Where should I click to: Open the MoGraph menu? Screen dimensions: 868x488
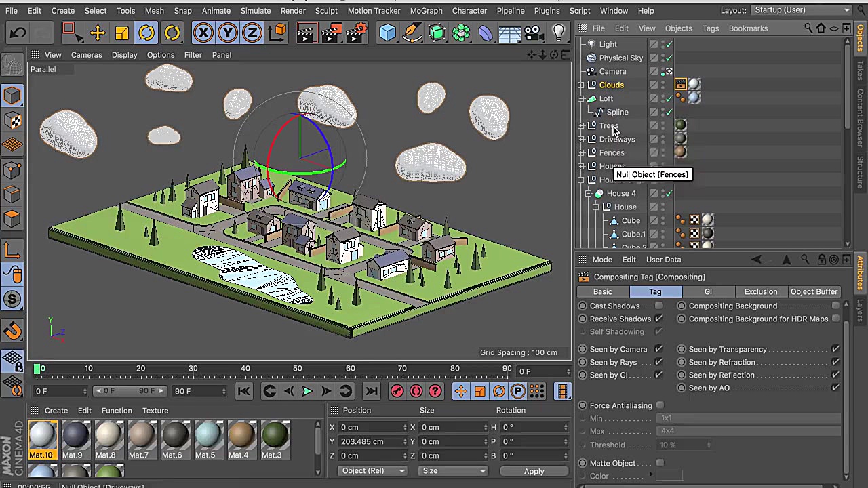pos(426,10)
